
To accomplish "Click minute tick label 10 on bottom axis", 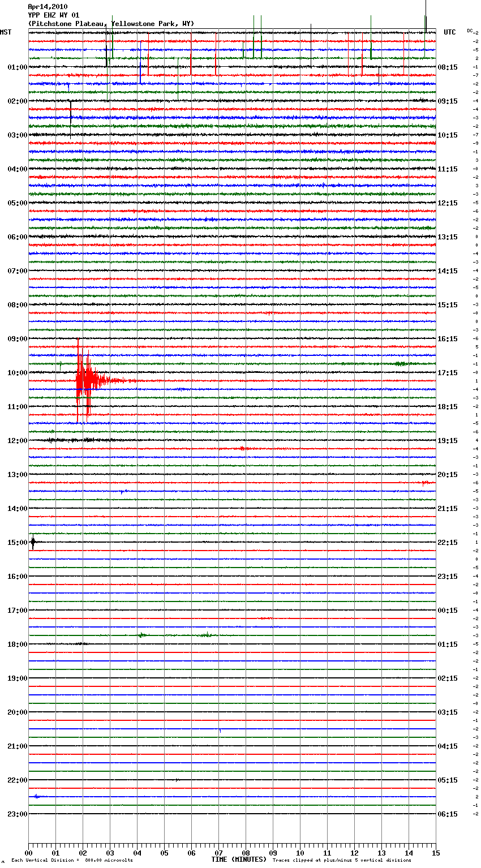I will 300,853.
